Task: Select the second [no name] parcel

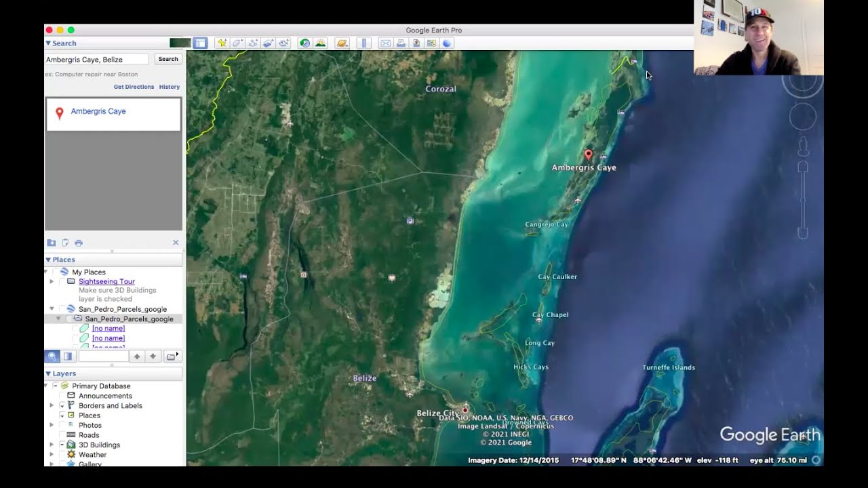Action: click(x=108, y=338)
